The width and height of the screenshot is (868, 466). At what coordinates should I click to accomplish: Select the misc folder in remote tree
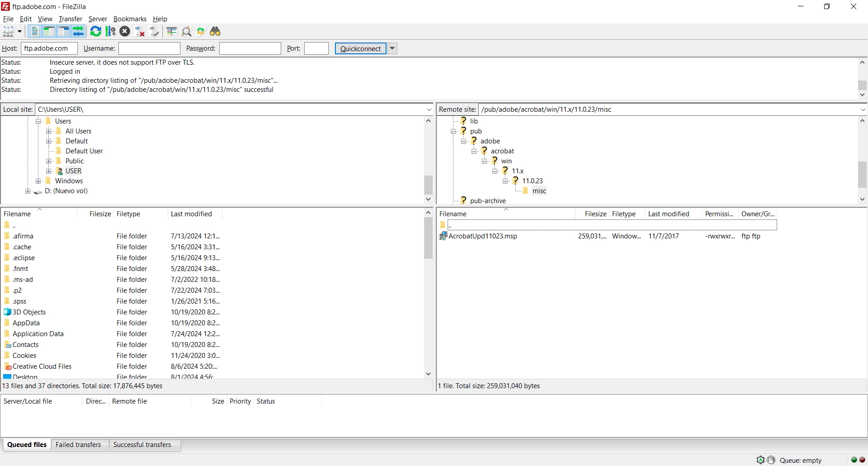[539, 191]
